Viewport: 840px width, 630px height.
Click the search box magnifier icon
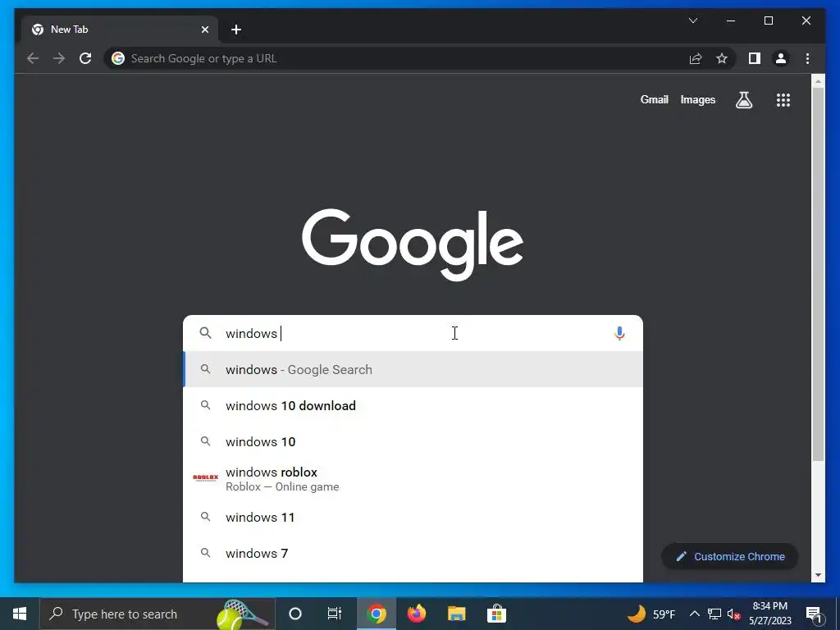coord(205,333)
